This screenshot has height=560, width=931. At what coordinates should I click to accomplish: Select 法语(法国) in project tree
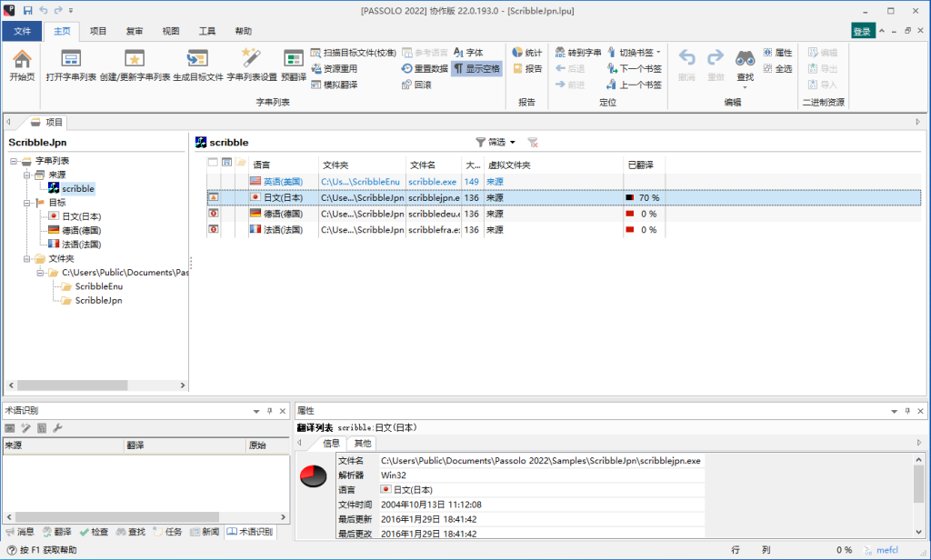coord(81,244)
